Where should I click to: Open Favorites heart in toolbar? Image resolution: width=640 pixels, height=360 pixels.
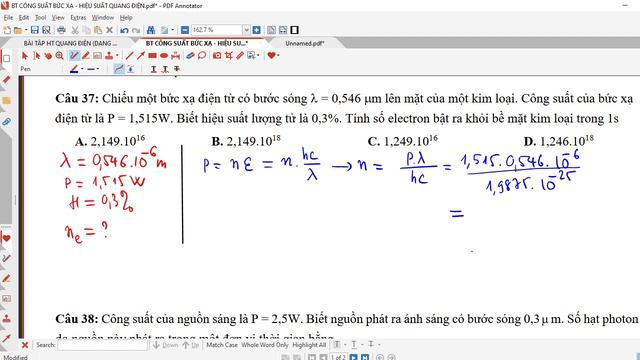click(x=271, y=56)
